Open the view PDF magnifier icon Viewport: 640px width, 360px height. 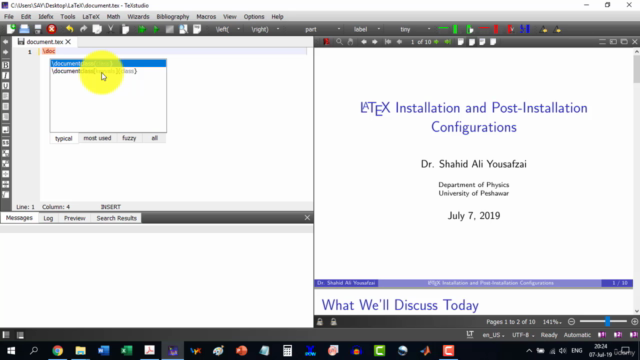click(183, 29)
